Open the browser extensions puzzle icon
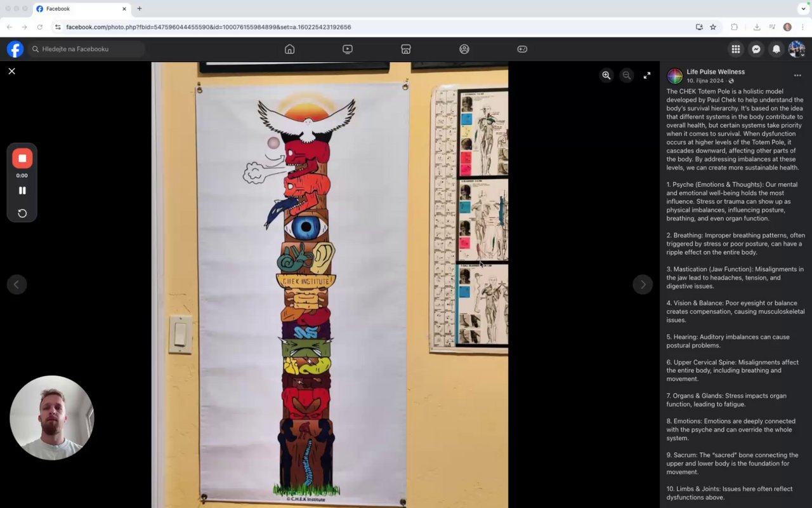The image size is (812, 508). click(735, 27)
